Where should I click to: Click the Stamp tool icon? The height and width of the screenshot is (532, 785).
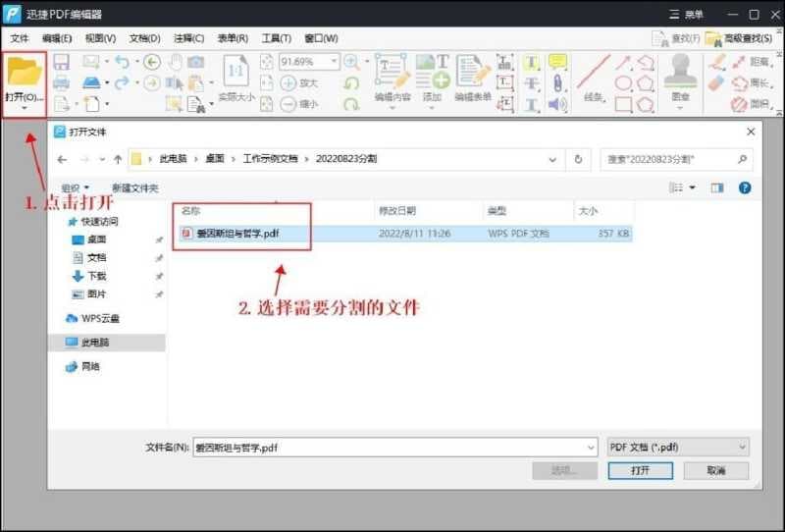pos(680,72)
